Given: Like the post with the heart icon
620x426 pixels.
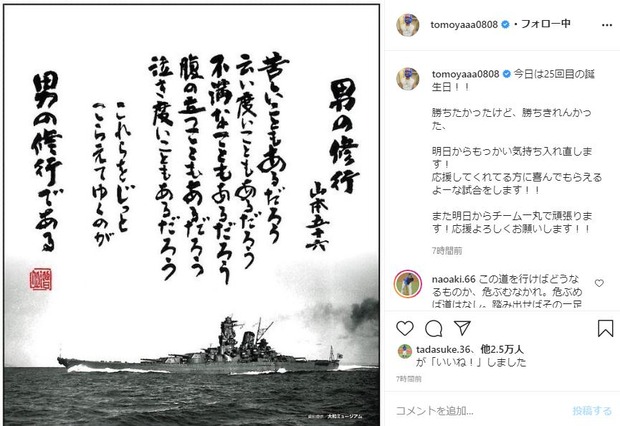Looking at the screenshot, I should 405,329.
